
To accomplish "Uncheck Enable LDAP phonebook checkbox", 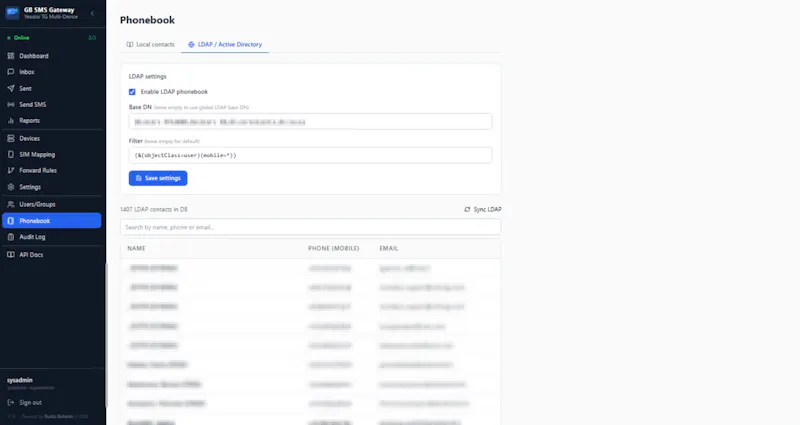I will point(132,92).
